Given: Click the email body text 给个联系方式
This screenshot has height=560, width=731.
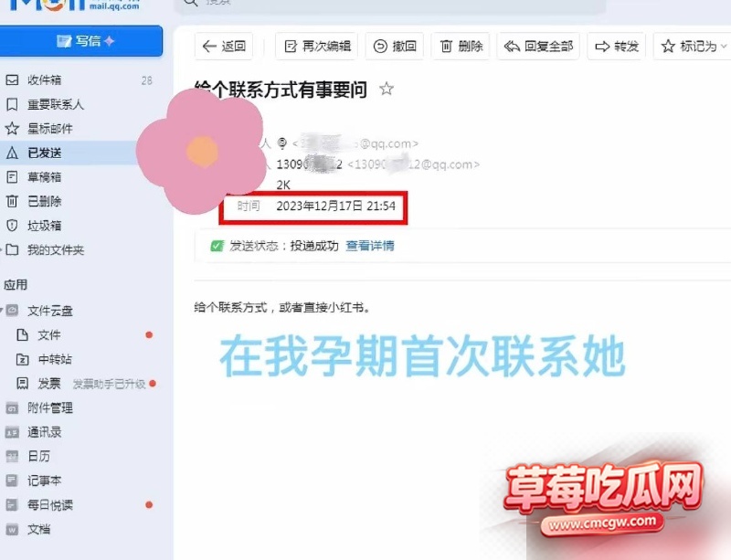Looking at the screenshot, I should (230, 308).
